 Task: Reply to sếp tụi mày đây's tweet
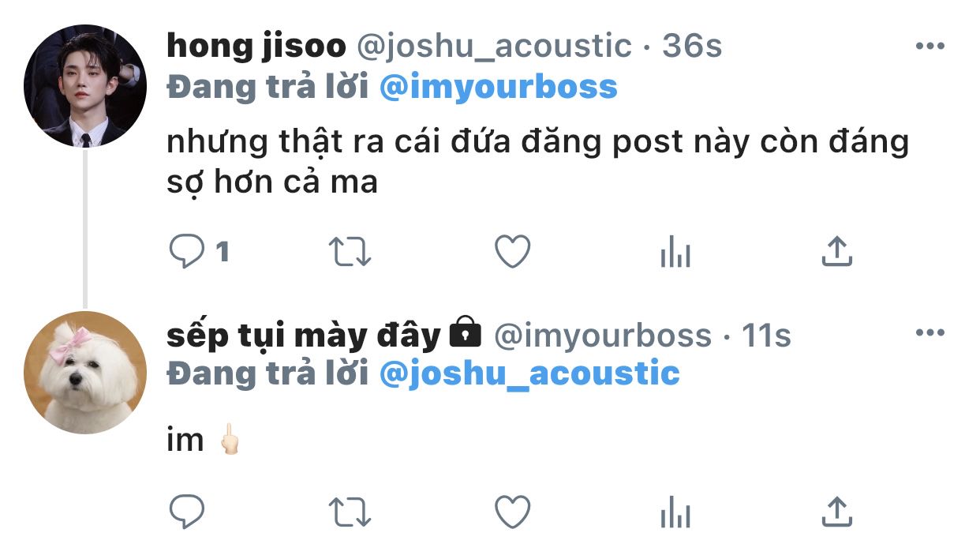pos(187,512)
